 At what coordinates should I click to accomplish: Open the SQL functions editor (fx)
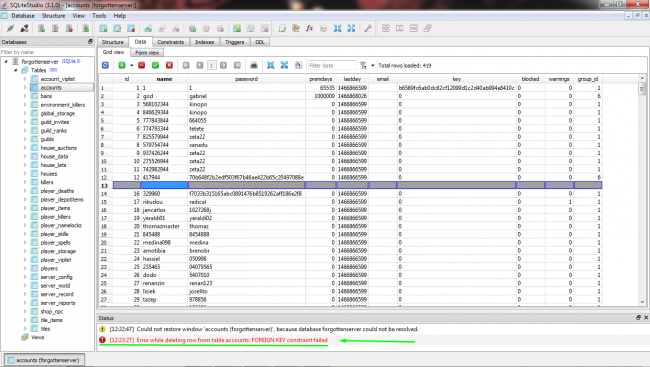tap(310, 28)
